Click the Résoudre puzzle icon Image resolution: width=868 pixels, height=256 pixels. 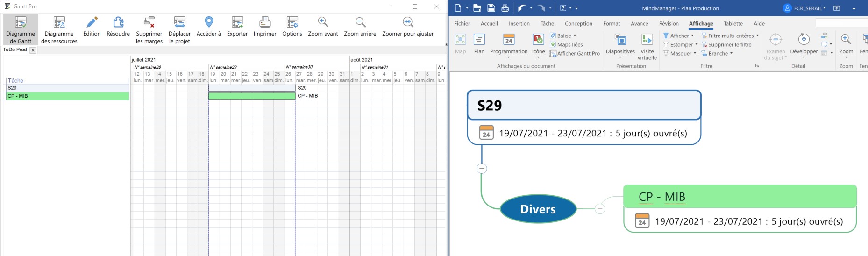118,22
